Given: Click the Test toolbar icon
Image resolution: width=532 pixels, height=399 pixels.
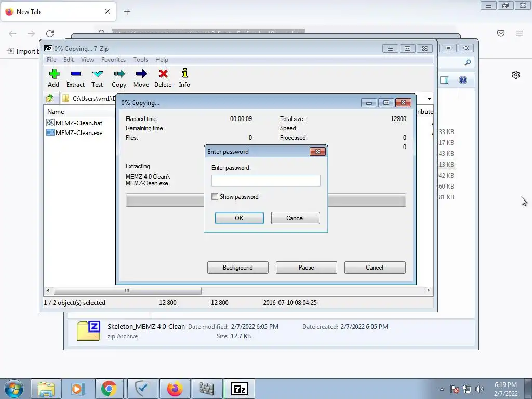Looking at the screenshot, I should (97, 78).
